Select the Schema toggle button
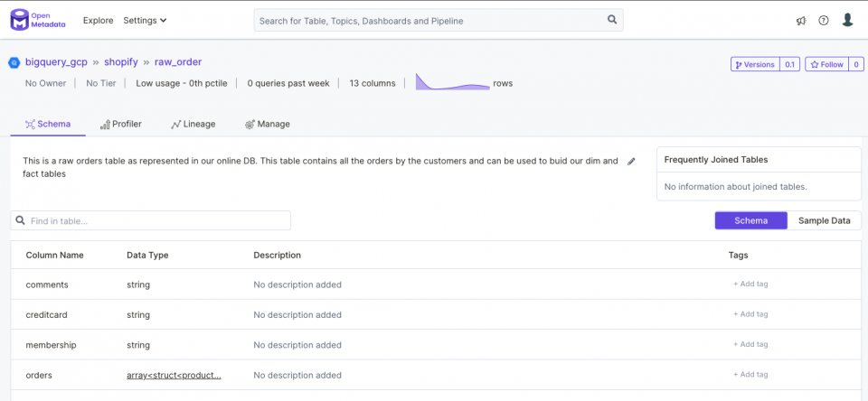Screen dimensions: 868x401 click(750, 220)
